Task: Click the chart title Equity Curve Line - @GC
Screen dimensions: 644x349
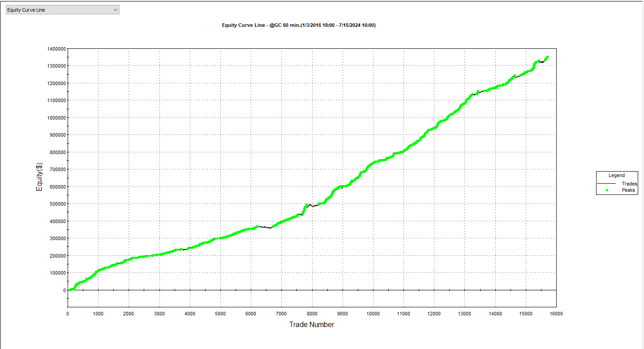Action: pos(299,25)
